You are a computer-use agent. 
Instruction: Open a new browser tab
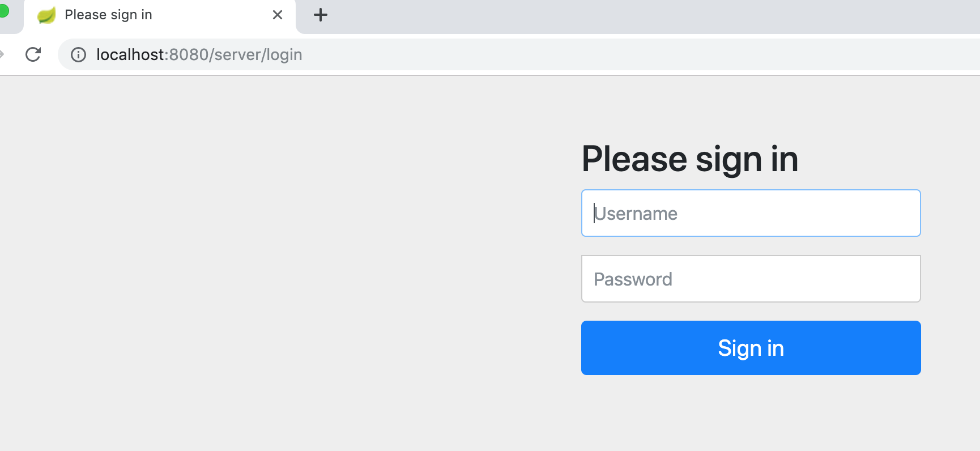pos(321,15)
